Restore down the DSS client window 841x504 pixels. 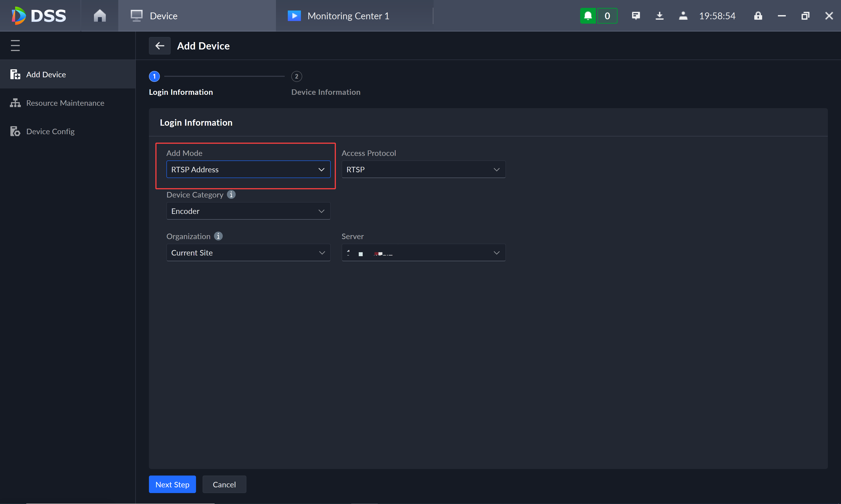click(x=805, y=16)
